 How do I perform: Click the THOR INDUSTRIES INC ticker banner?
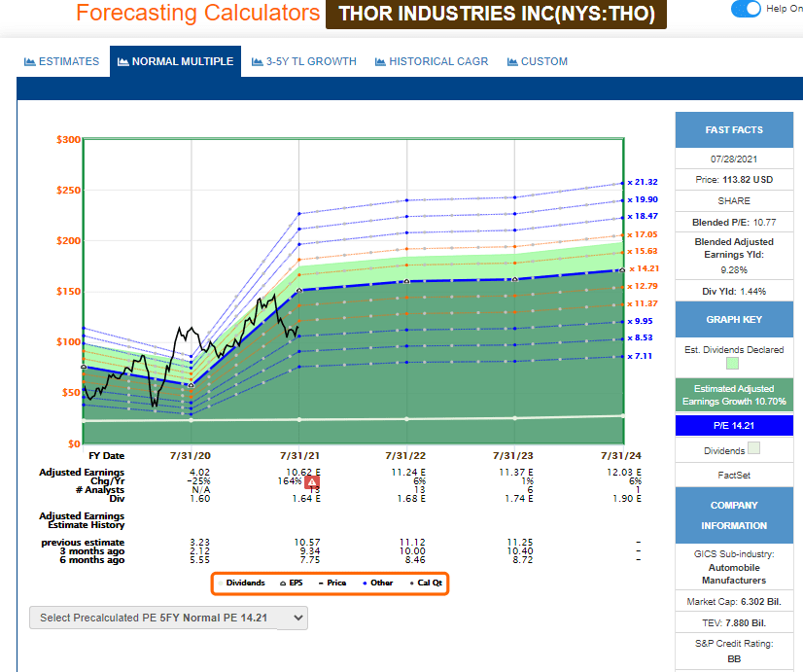point(496,14)
